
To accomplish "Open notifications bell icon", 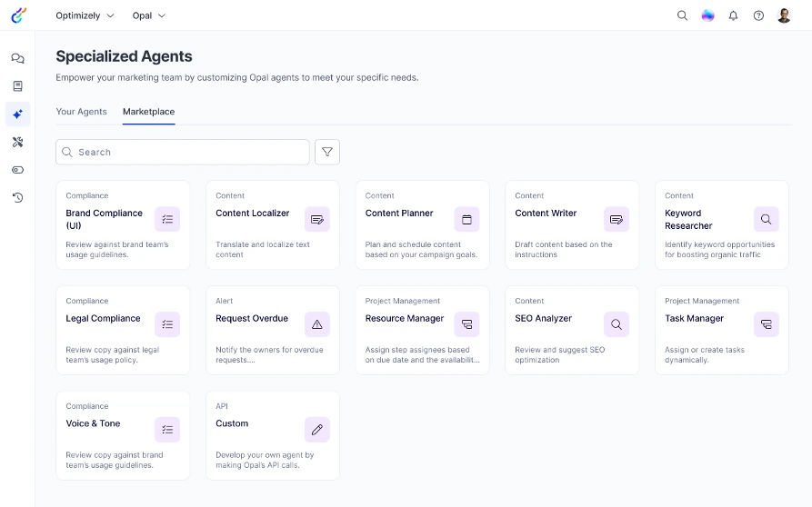I will [x=733, y=15].
